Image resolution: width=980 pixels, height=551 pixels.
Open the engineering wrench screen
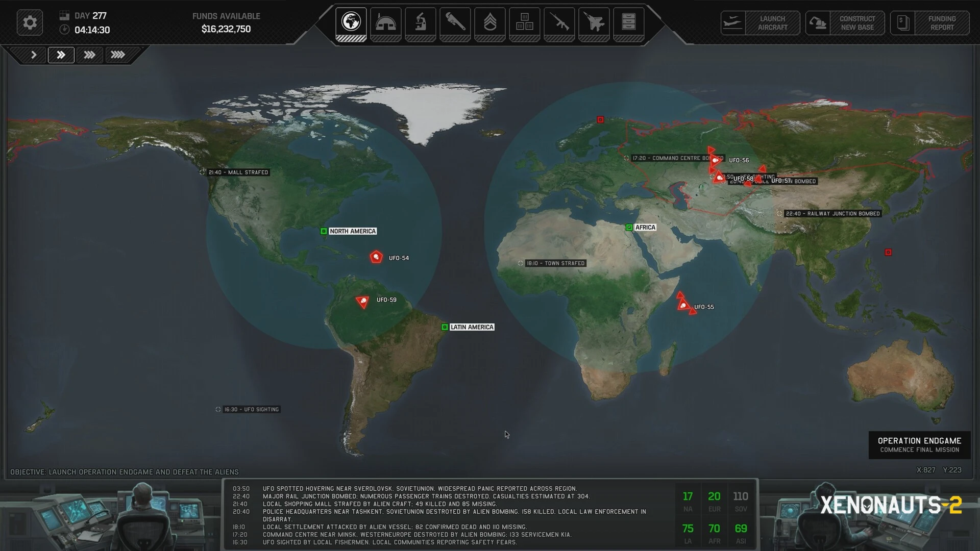[x=455, y=23]
